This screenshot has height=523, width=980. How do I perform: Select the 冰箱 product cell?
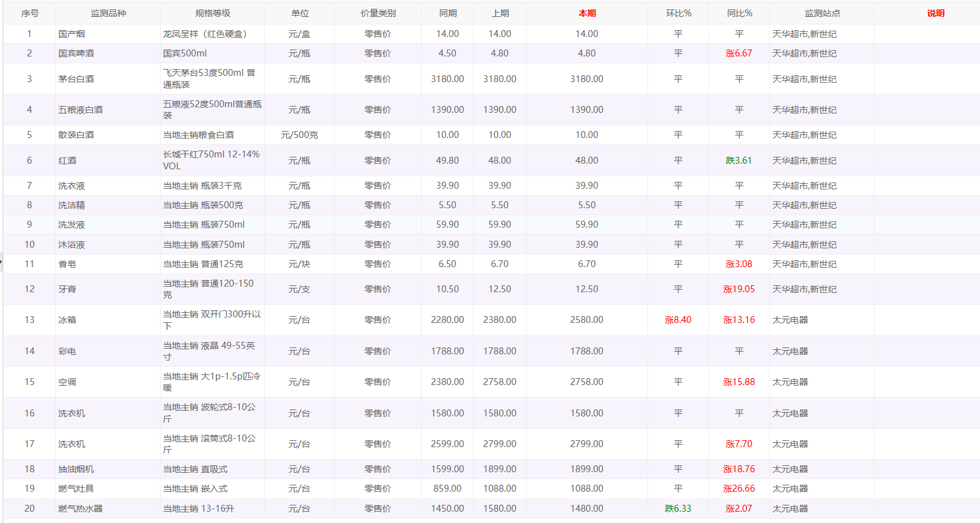[108, 320]
